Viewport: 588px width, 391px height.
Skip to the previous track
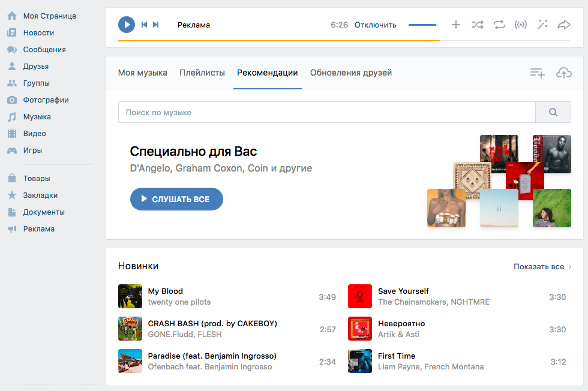[144, 25]
